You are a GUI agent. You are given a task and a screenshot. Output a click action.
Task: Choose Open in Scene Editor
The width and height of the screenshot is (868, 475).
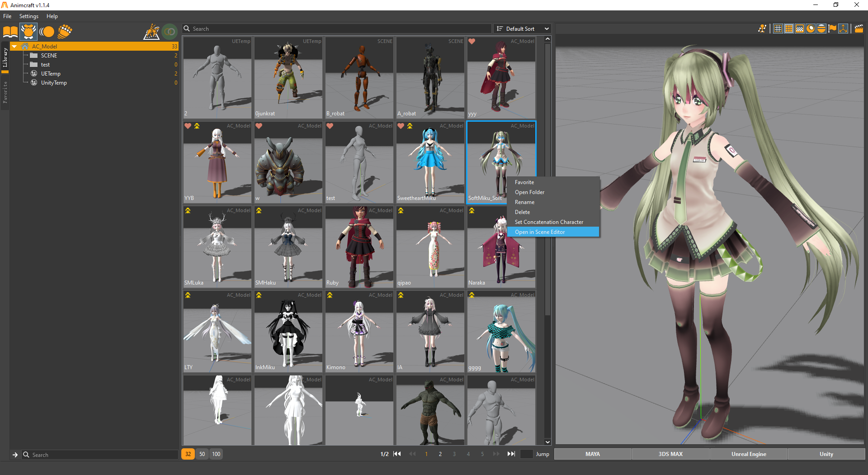coord(553,232)
